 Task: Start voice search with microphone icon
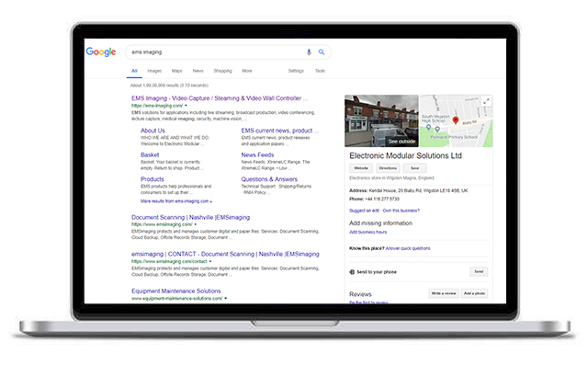[x=309, y=52]
